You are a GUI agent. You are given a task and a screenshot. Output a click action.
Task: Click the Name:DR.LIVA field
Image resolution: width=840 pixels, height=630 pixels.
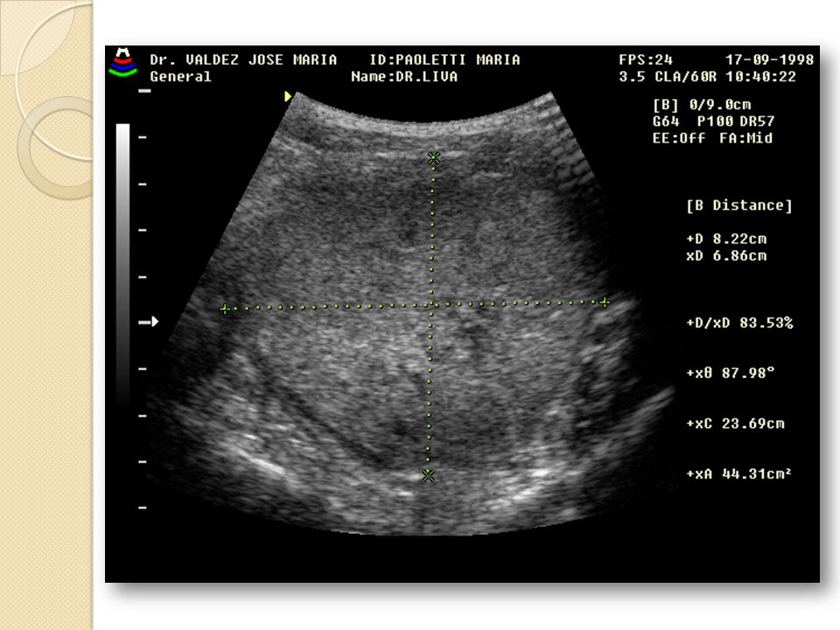click(x=404, y=77)
